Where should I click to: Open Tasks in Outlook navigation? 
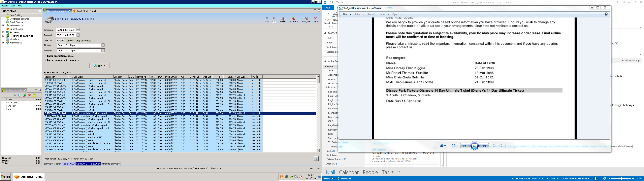tap(387, 172)
